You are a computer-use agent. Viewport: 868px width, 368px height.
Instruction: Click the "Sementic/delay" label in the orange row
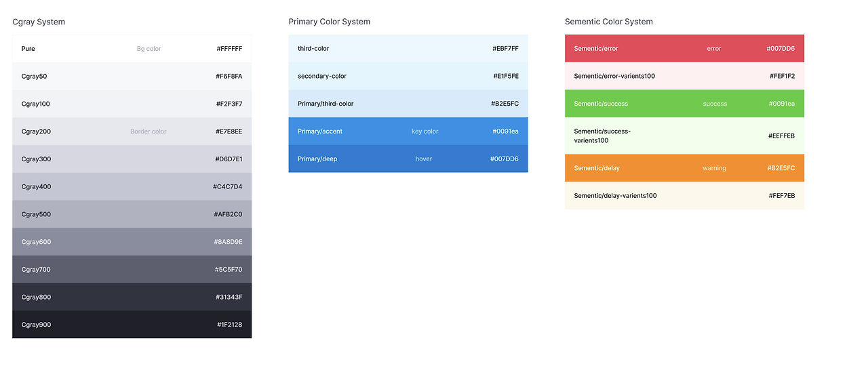coord(597,168)
